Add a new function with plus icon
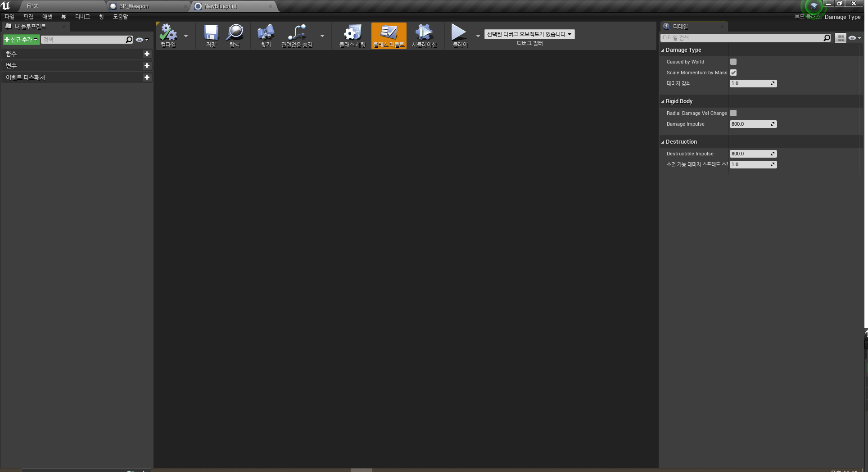868x472 pixels. (147, 54)
